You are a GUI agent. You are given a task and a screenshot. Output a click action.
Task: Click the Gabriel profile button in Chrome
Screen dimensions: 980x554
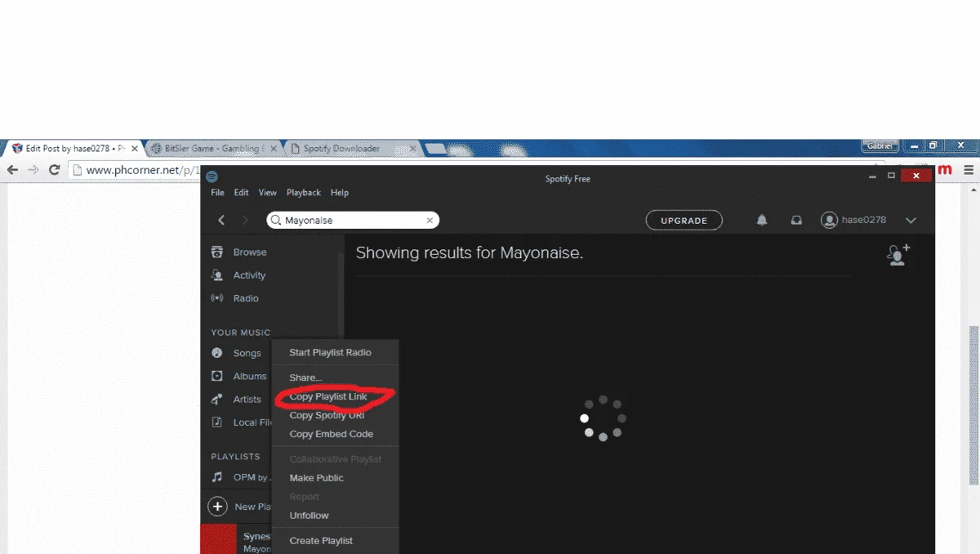tap(880, 145)
